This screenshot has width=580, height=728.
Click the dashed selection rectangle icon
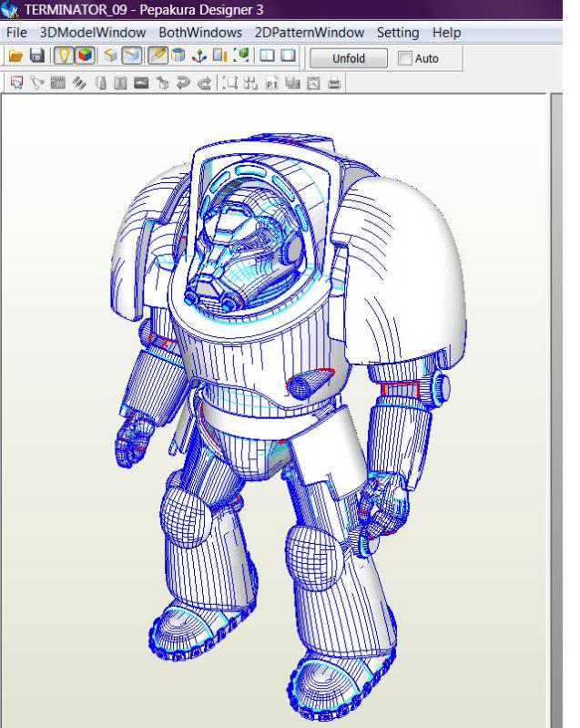click(229, 83)
